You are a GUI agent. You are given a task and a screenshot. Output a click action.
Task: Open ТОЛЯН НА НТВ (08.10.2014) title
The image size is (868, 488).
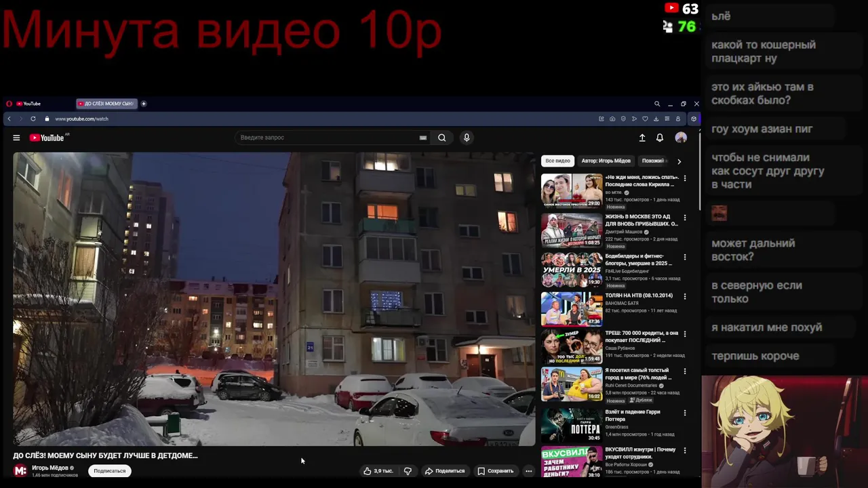point(639,296)
